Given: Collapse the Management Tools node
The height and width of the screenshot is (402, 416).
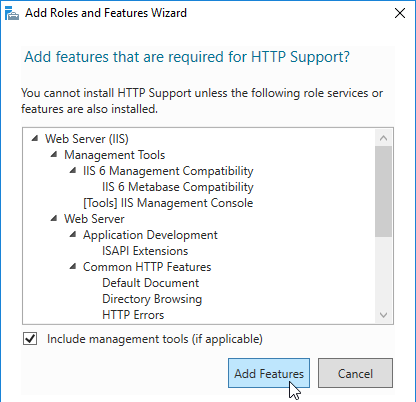Looking at the screenshot, I should (x=54, y=154).
